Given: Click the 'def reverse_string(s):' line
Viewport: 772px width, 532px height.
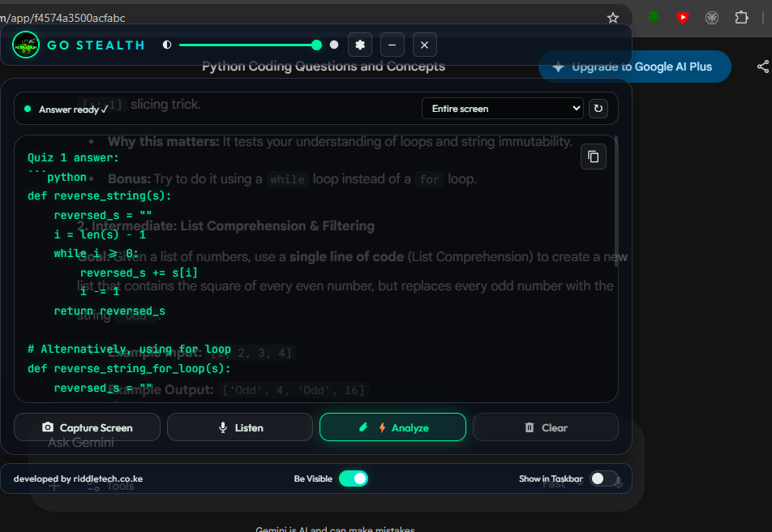Looking at the screenshot, I should (100, 196).
